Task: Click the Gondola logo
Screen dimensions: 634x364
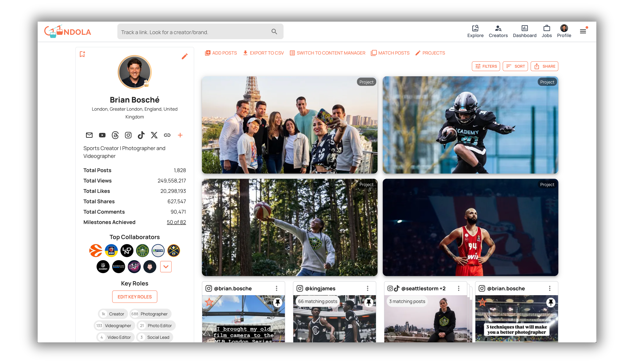Action: (x=68, y=31)
